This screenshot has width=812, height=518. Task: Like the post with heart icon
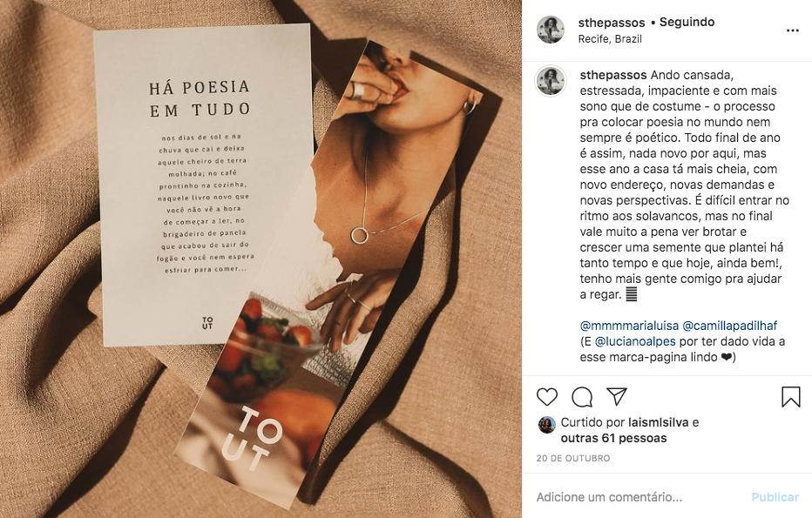coord(547,397)
